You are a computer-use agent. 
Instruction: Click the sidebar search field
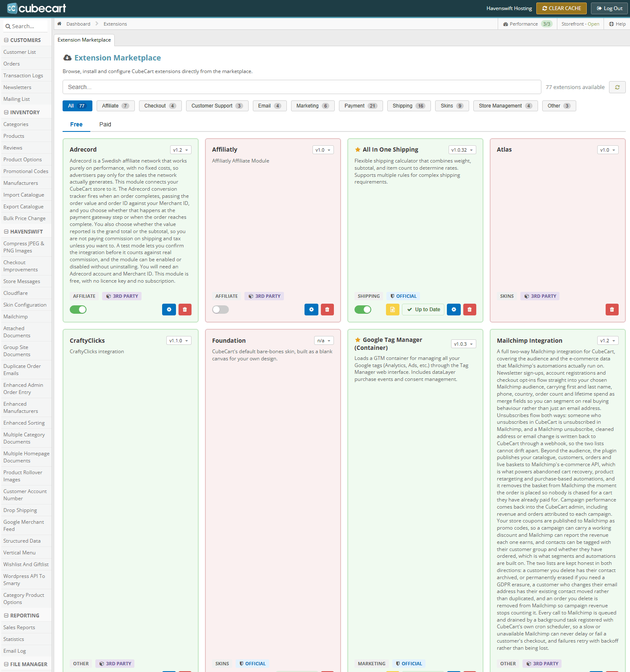click(x=26, y=26)
